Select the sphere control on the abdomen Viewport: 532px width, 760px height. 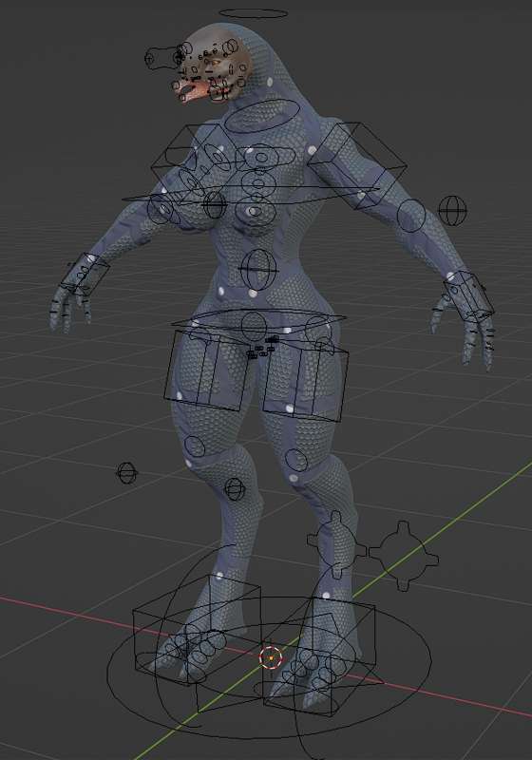point(258,269)
